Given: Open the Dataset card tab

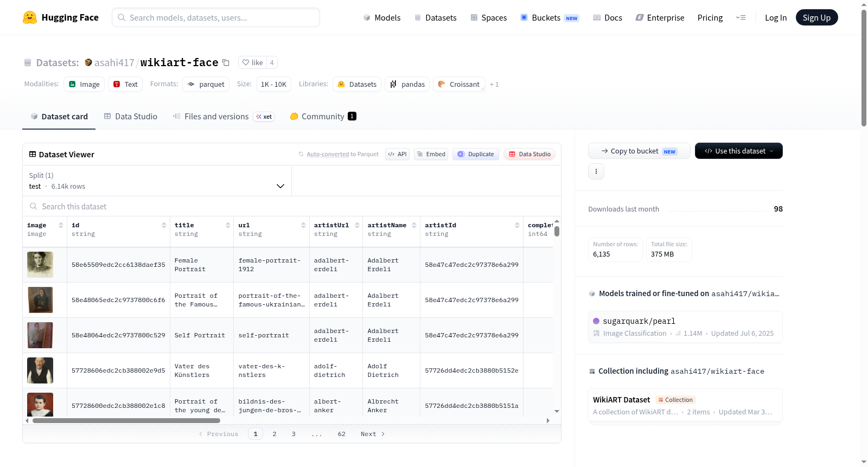Looking at the screenshot, I should click(59, 117).
